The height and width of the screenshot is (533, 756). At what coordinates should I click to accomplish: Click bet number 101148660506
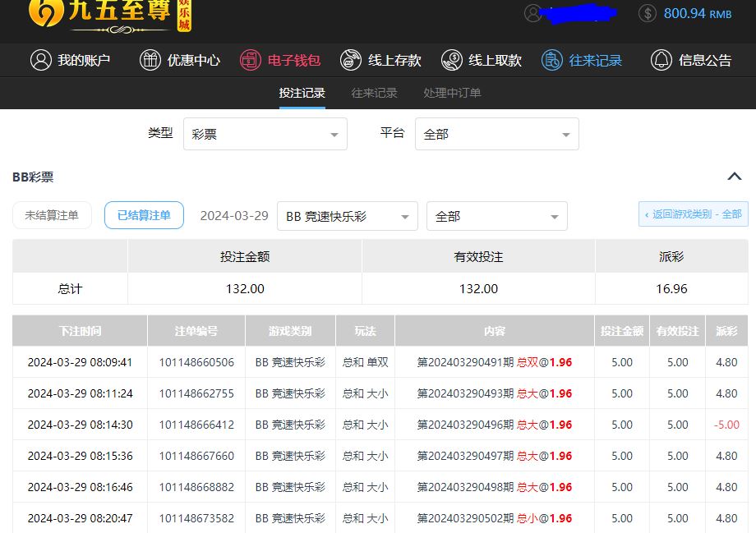[x=196, y=362]
